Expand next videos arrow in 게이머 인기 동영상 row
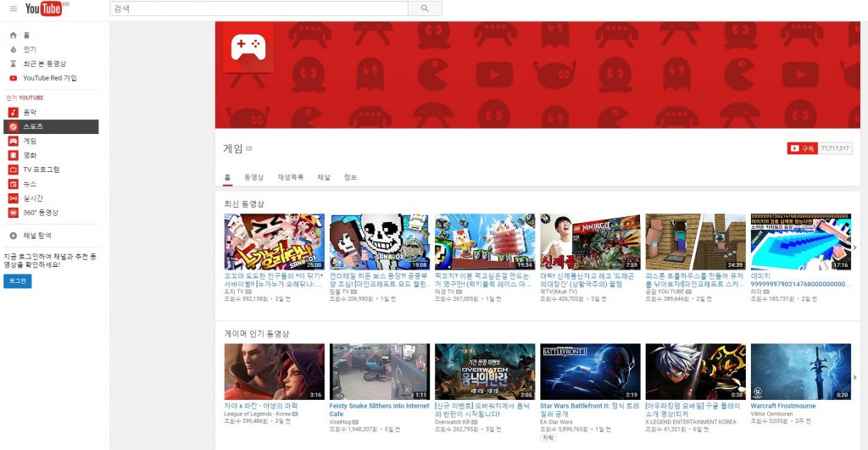This screenshot has height=450, width=868. [854, 377]
